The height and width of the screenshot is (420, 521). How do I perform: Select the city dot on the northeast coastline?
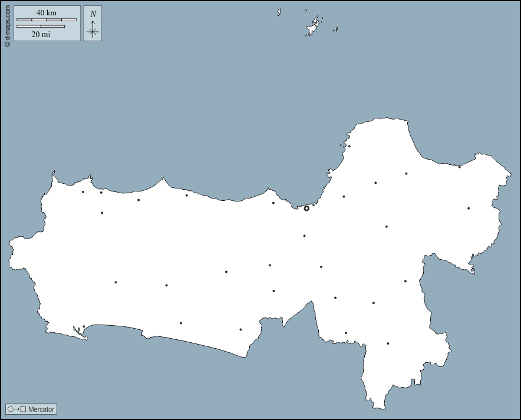pos(460,166)
